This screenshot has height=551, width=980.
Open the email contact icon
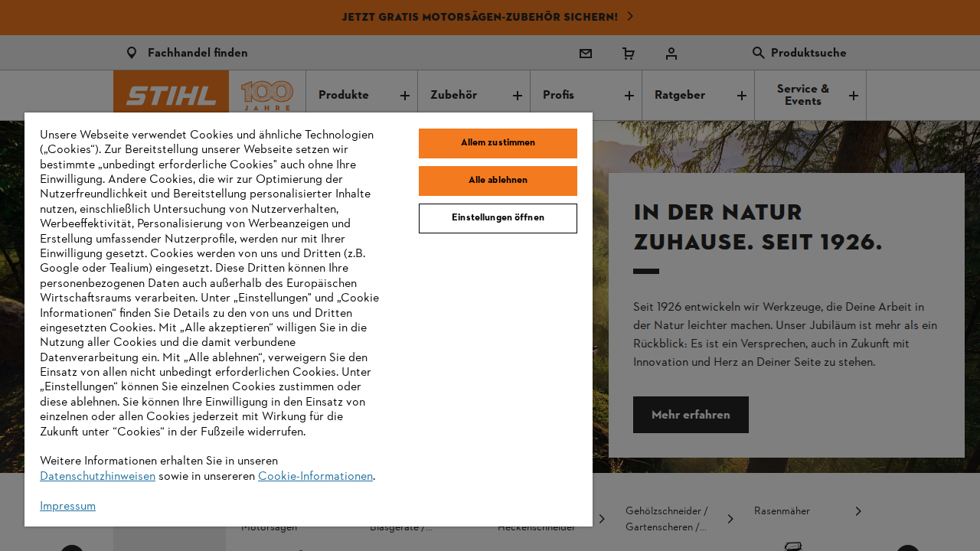click(585, 53)
